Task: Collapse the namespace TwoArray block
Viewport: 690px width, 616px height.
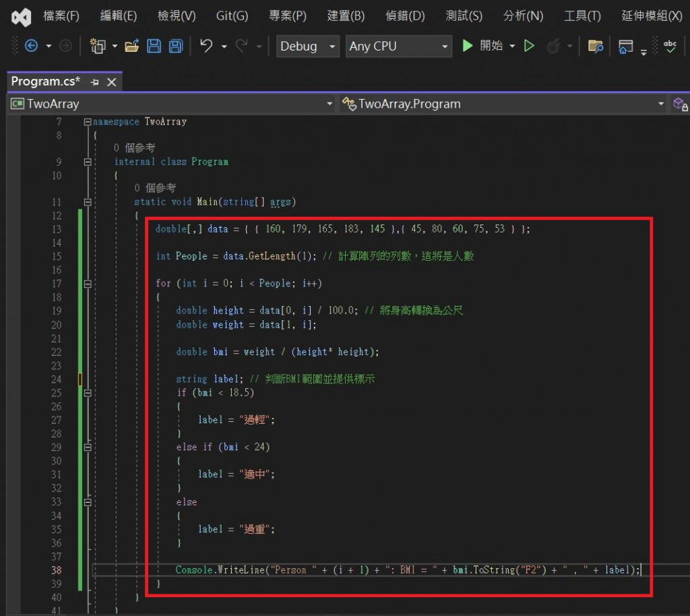Action: coord(88,122)
